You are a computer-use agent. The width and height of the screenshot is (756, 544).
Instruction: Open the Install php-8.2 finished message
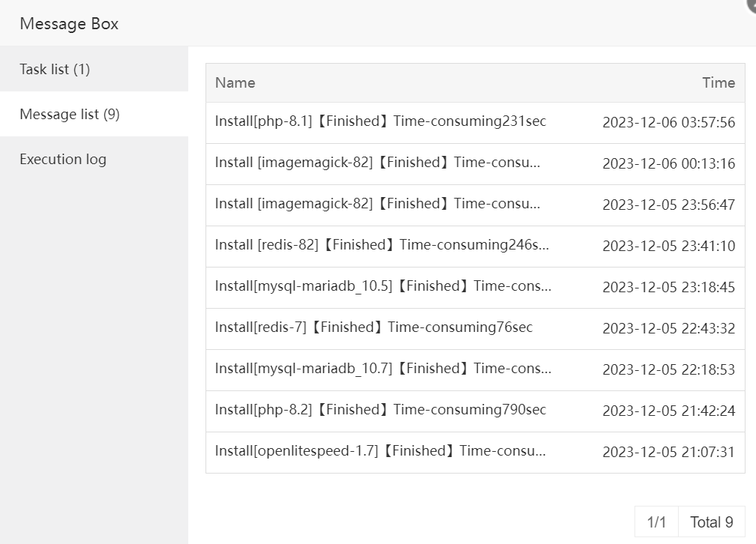(x=380, y=410)
